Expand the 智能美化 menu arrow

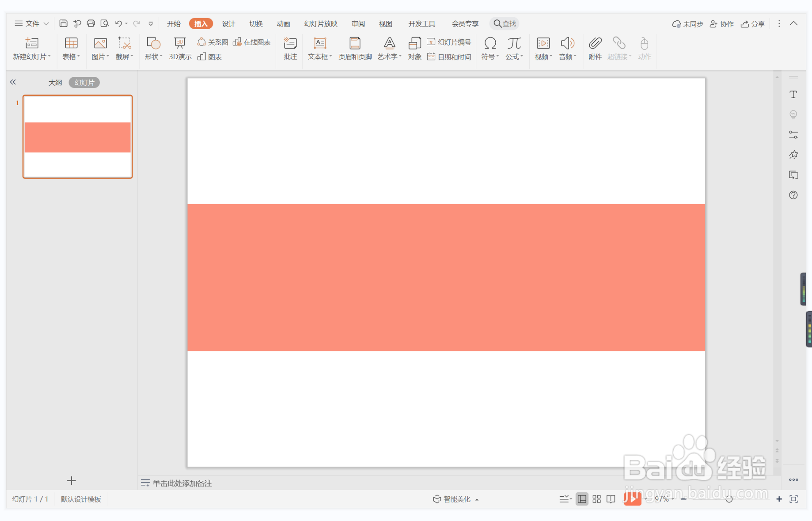coord(477,499)
